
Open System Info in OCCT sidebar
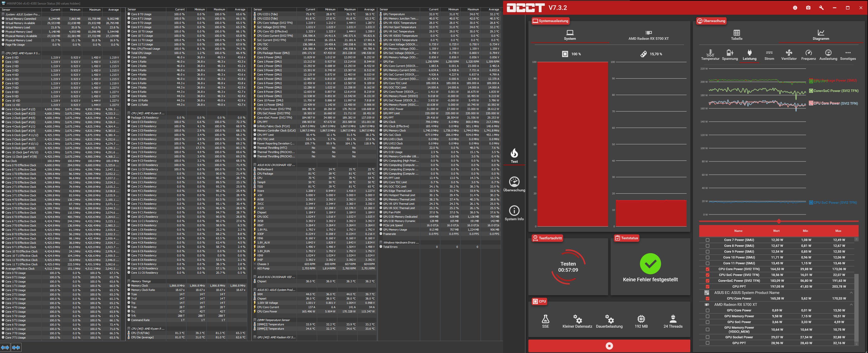pos(514,213)
